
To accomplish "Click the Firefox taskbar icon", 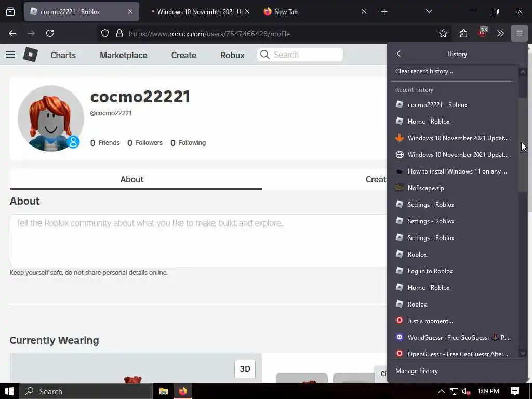I will tap(183, 391).
